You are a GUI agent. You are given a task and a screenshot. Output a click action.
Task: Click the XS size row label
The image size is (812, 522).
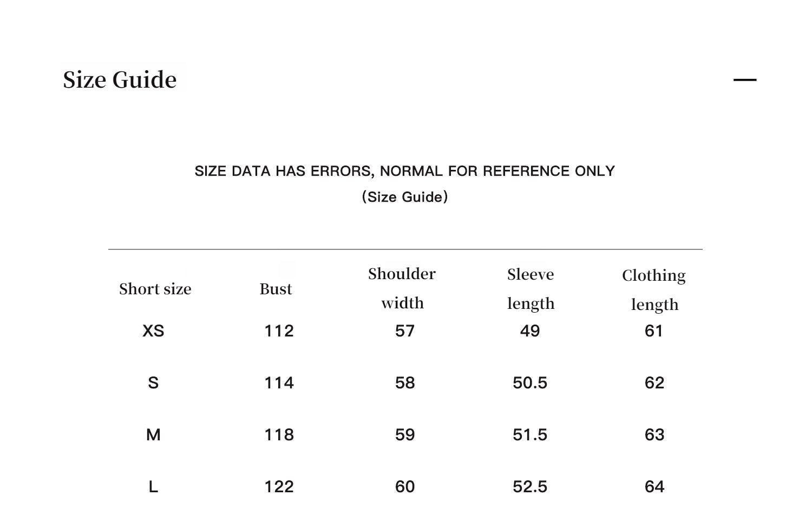pyautogui.click(x=153, y=331)
